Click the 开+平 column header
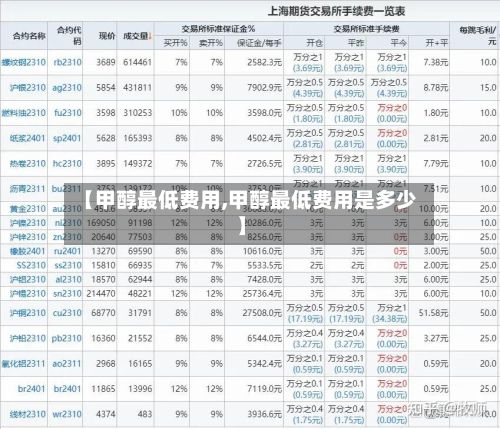Viewport: 500px width, 429px height. [436, 43]
